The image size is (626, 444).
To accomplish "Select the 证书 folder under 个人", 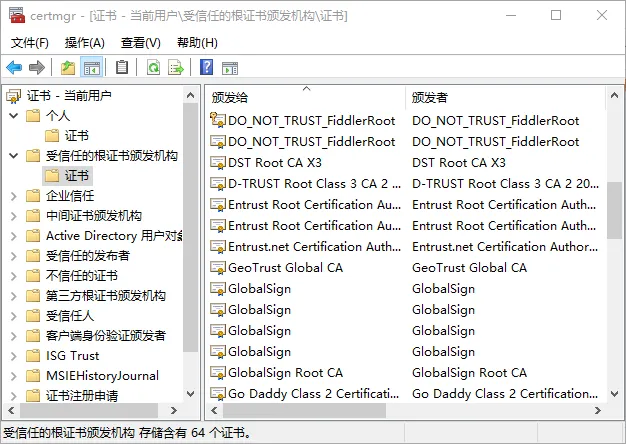I will click(67, 136).
